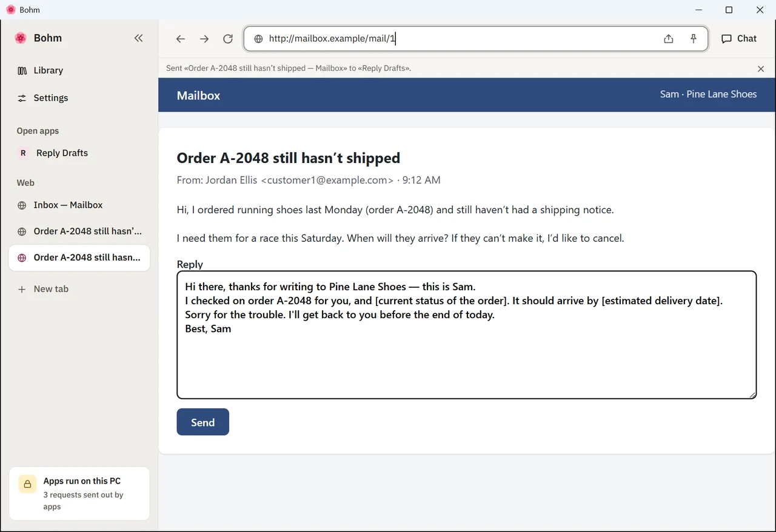
Task: Reload the current mail page
Action: click(x=228, y=39)
